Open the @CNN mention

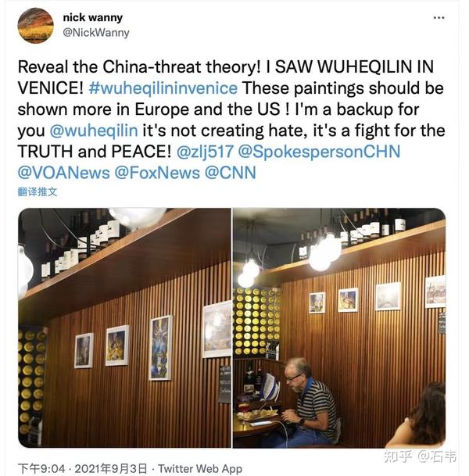tap(231, 173)
